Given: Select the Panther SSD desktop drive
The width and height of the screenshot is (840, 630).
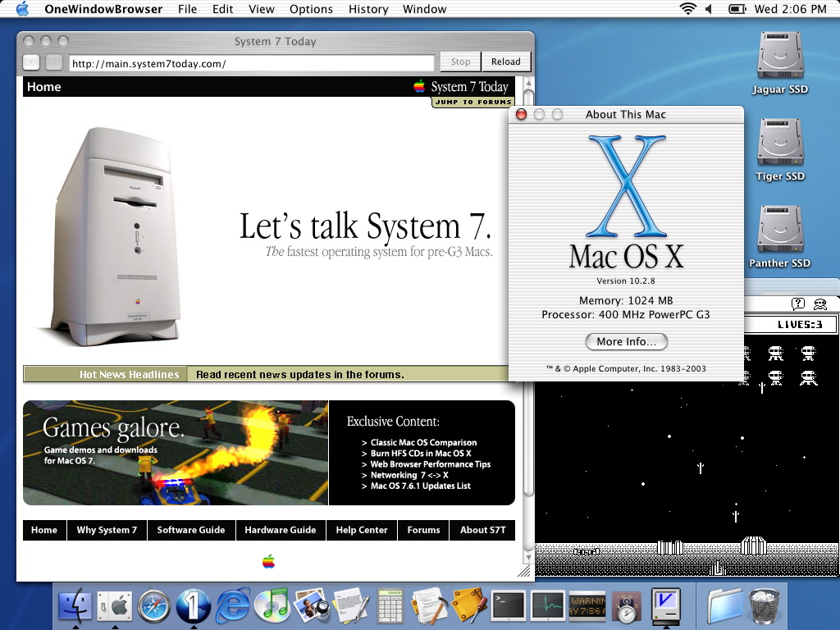Looking at the screenshot, I should (780, 235).
